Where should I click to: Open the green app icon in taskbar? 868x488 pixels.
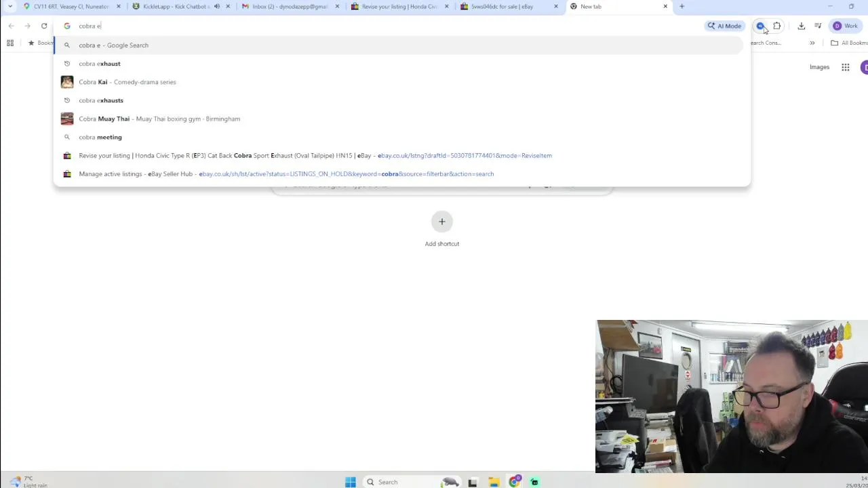point(535,482)
